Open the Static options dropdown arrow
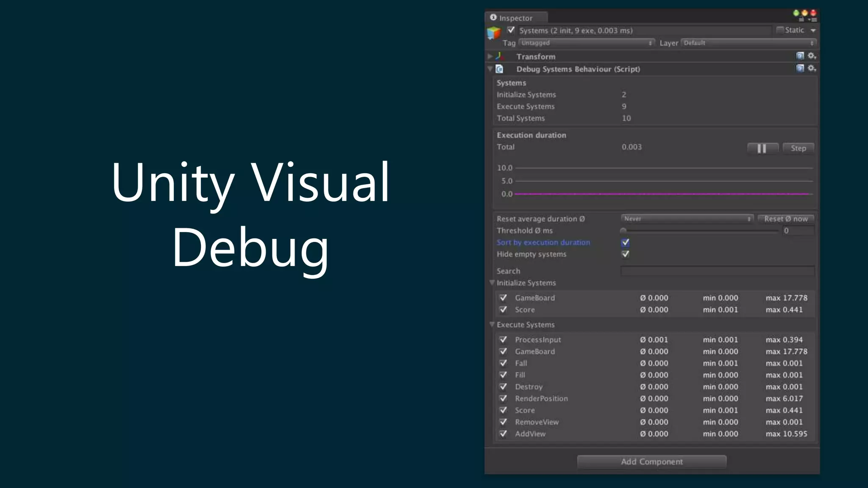Screen dimensions: 868x488 [813, 30]
